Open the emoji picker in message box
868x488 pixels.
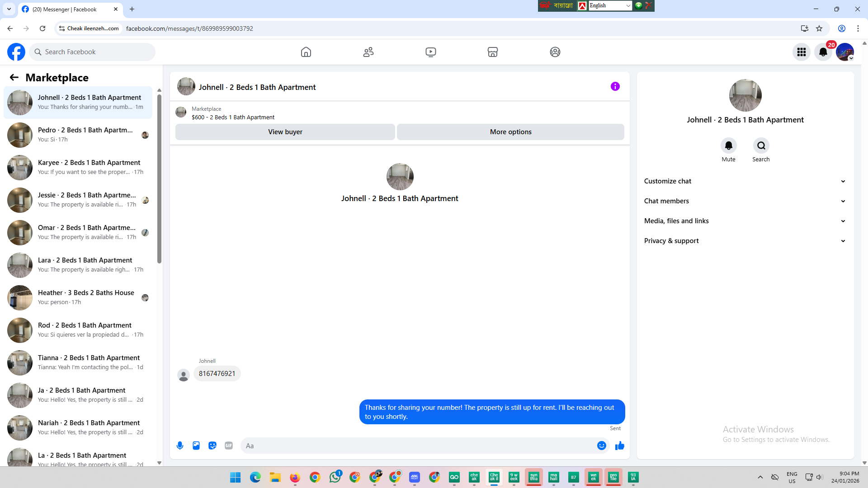pyautogui.click(x=601, y=446)
